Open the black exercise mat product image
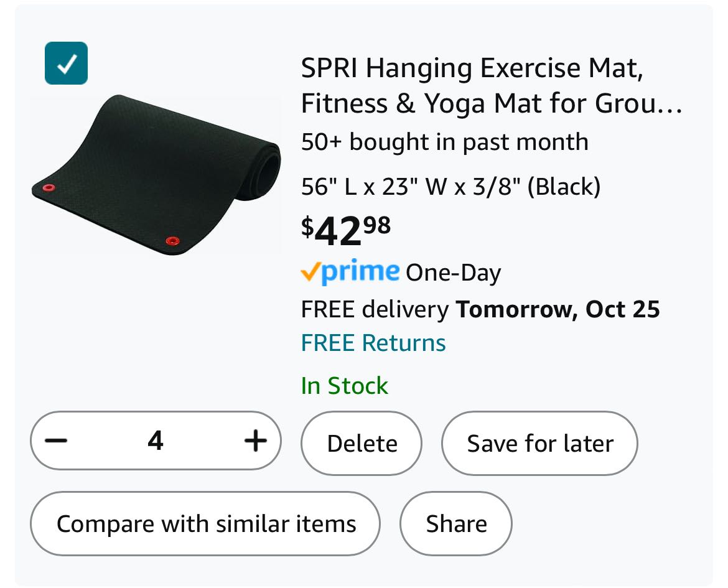Screen dimensions: 728x588 (156, 175)
